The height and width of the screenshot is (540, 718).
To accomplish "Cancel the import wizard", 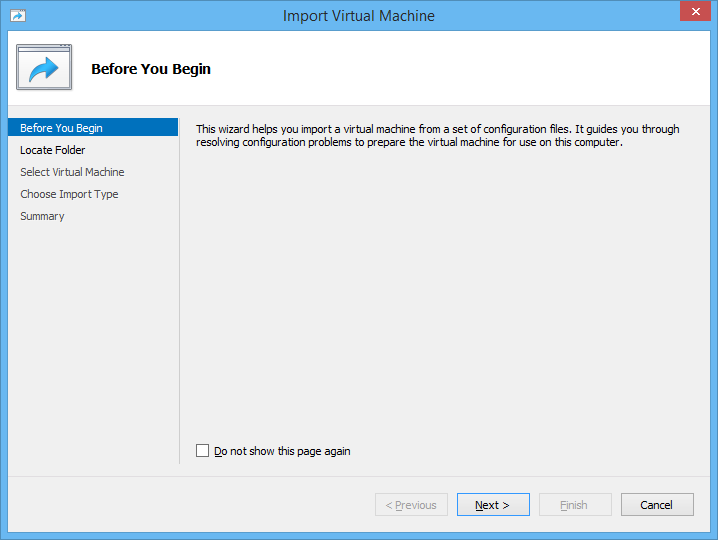I will click(657, 505).
